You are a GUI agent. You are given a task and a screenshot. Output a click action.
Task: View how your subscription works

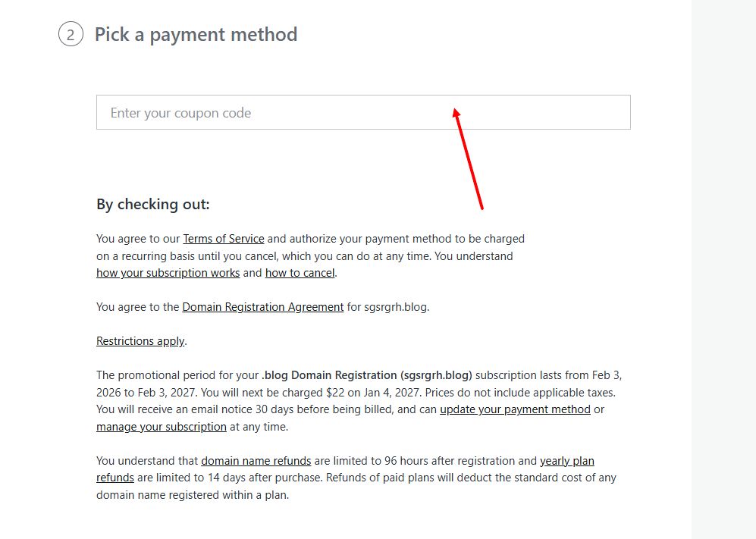168,273
